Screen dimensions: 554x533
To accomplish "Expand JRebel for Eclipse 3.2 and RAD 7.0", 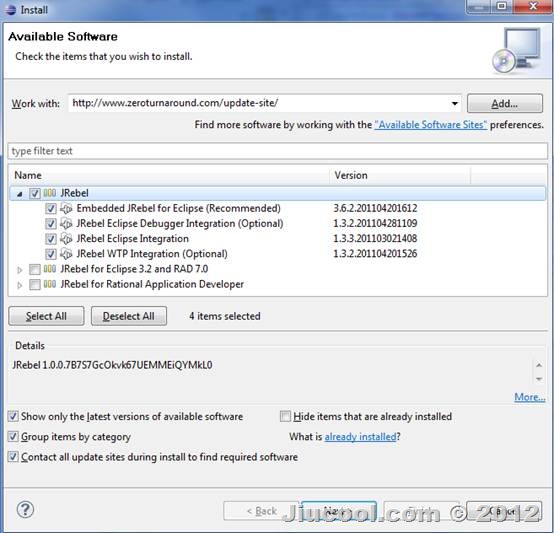I will [x=20, y=270].
